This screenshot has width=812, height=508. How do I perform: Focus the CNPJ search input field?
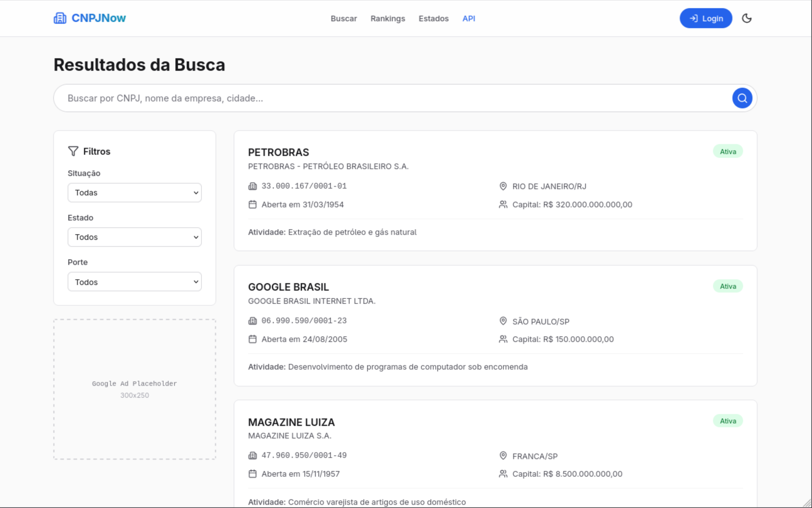[x=393, y=98]
